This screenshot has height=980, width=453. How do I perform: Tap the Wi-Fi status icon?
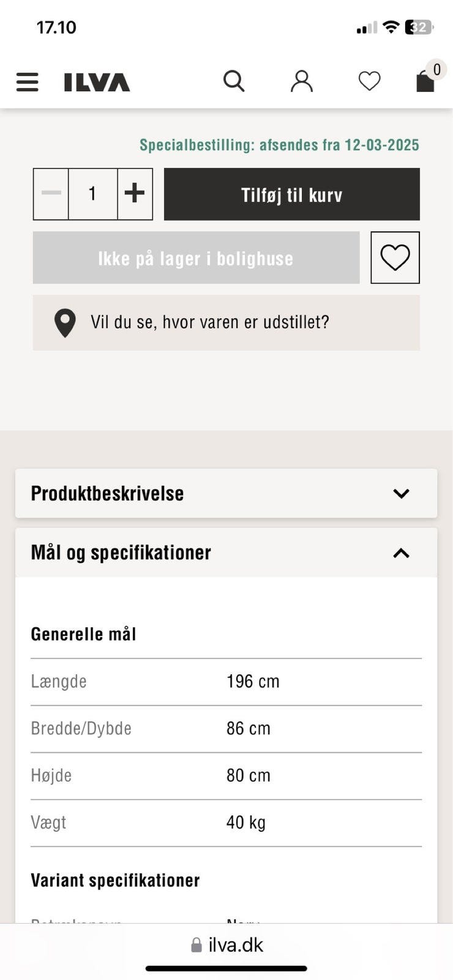click(x=391, y=28)
